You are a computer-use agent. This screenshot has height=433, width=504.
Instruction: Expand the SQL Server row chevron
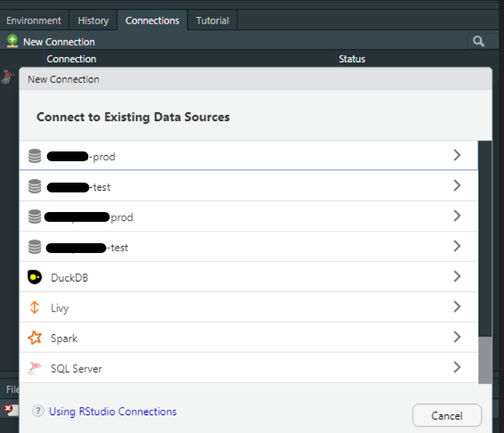click(457, 367)
